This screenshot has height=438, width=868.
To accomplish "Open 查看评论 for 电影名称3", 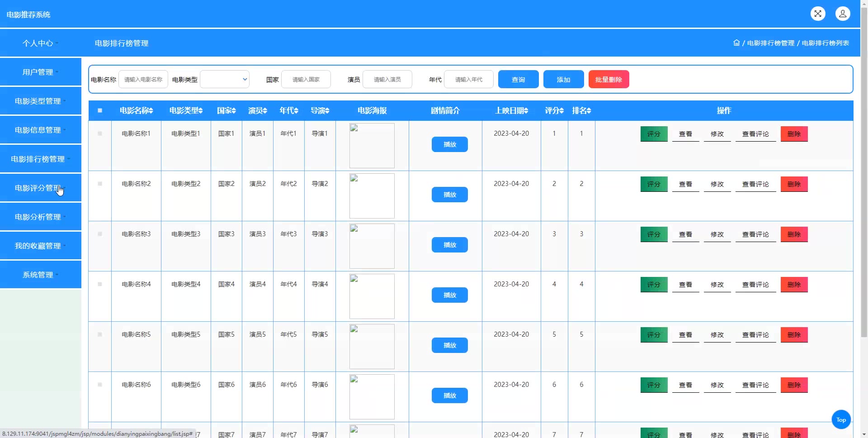I will 756,234.
